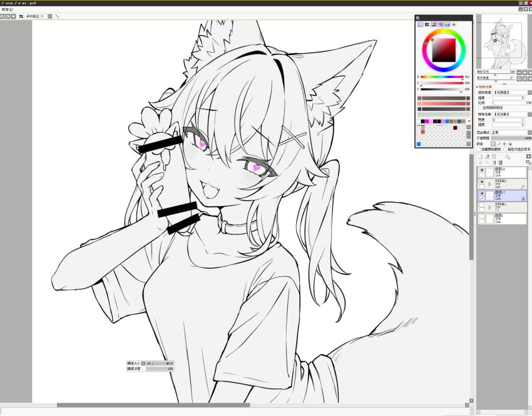Expand folder 文件夹1 triangle

[489, 207]
